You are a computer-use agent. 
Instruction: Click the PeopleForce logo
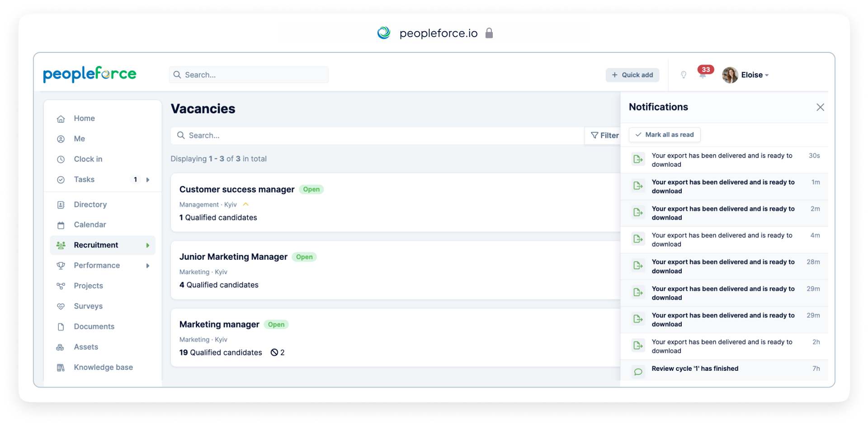point(90,75)
